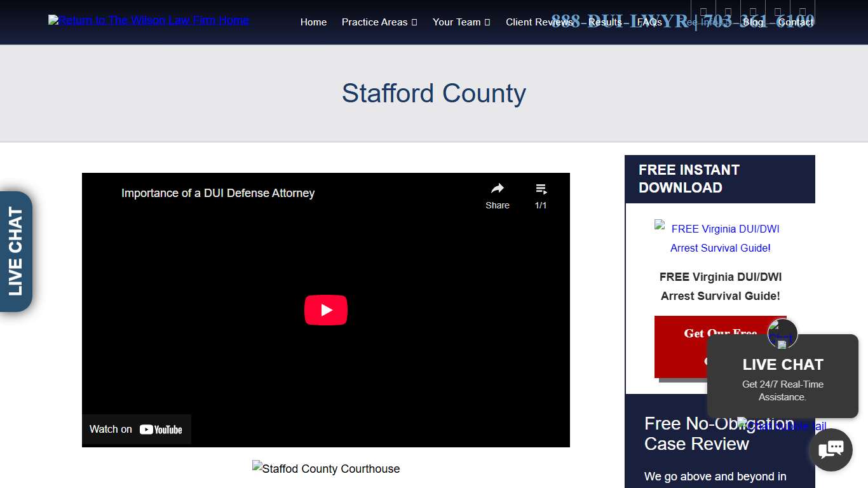
Task: Open the LIVE CHAT side tab
Action: [17, 251]
